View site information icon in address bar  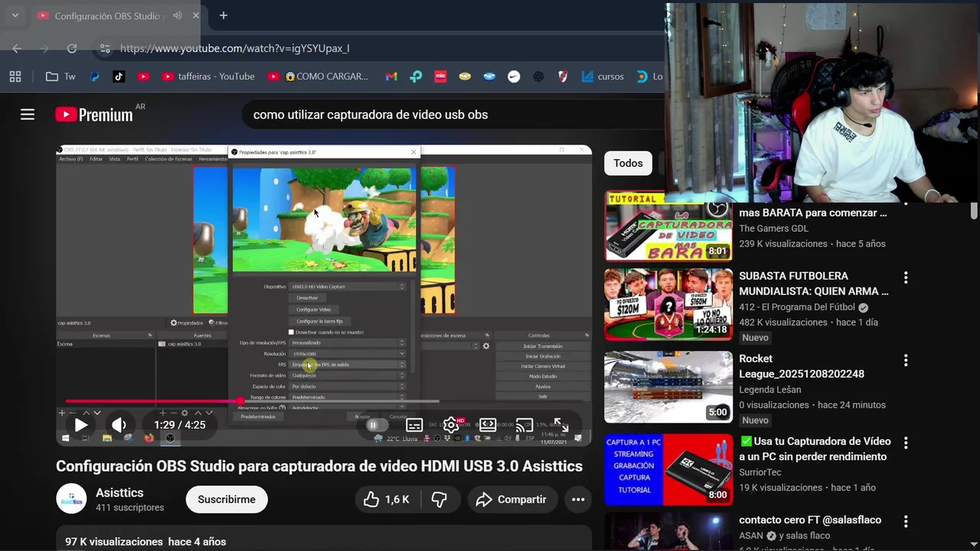105,48
